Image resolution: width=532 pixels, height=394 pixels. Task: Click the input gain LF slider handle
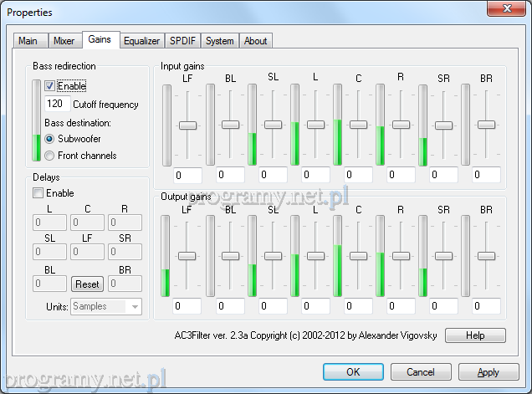(x=187, y=125)
